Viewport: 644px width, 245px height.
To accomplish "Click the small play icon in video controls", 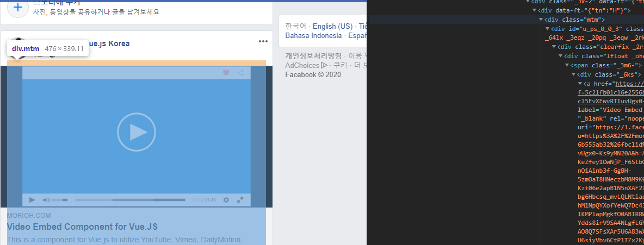I will coord(32,200).
